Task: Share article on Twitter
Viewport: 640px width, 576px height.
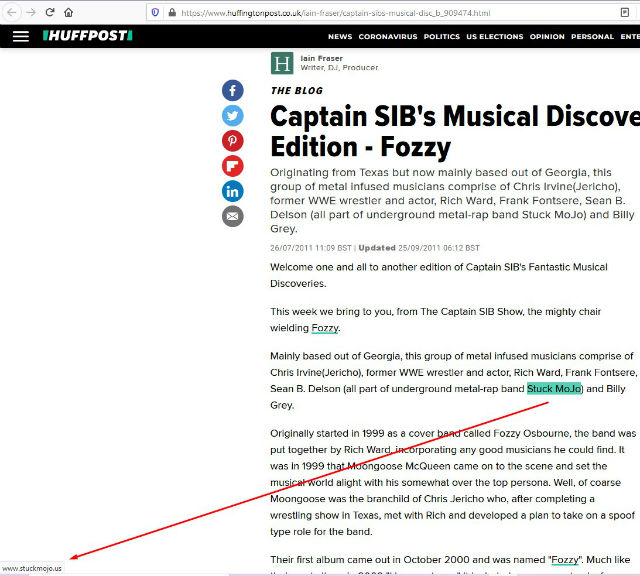Action: coord(233,116)
